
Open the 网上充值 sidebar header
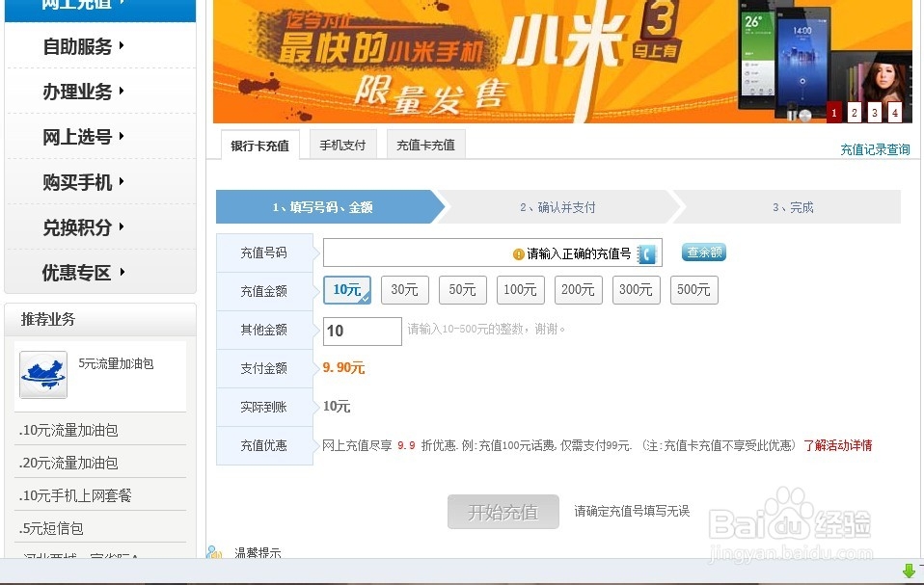(100, 10)
